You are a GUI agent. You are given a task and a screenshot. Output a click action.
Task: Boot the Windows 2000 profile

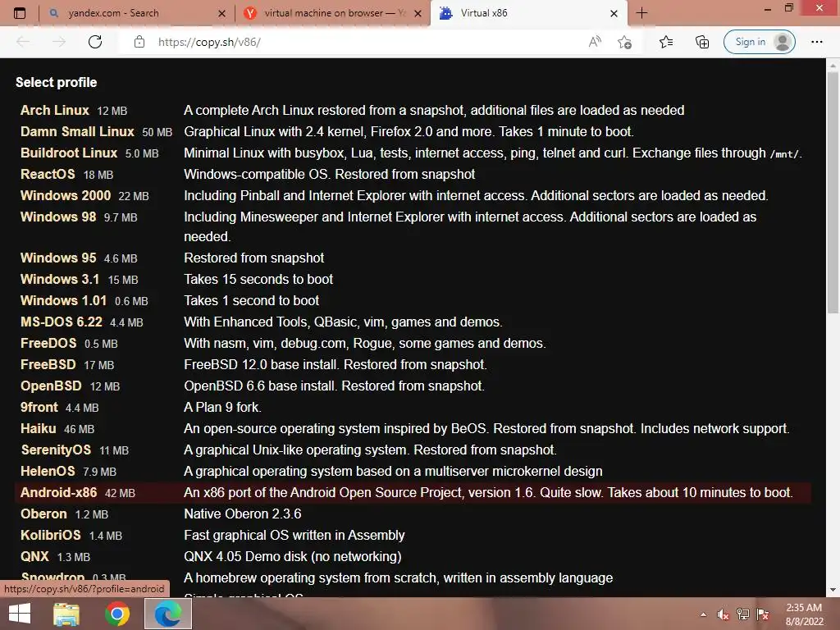66,195
